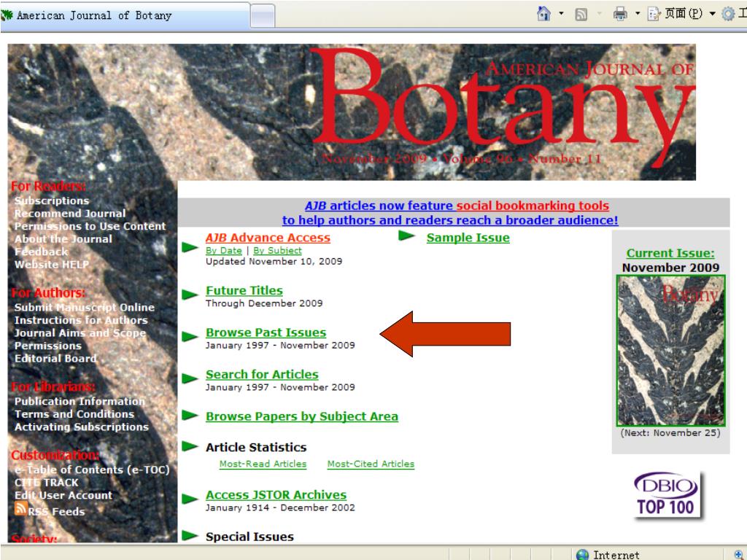Click the AJB favicon on the tab
Viewport: 747px width, 560px height.
tap(7, 15)
